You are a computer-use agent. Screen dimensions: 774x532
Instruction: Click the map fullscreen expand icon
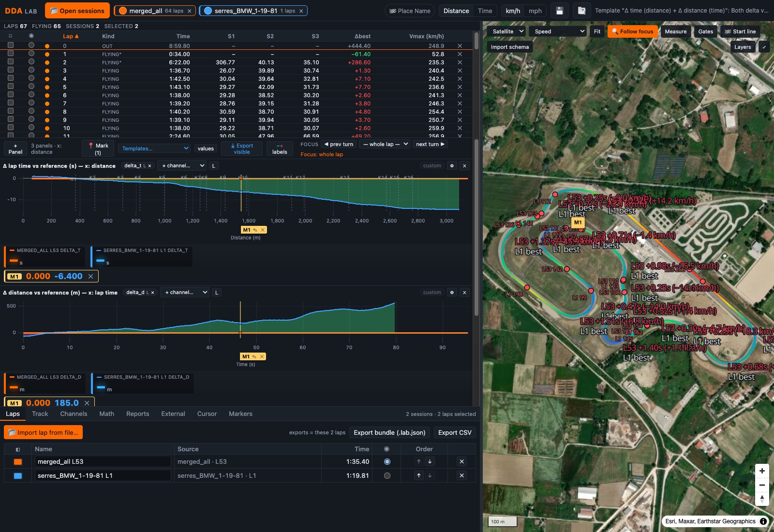pyautogui.click(x=764, y=47)
